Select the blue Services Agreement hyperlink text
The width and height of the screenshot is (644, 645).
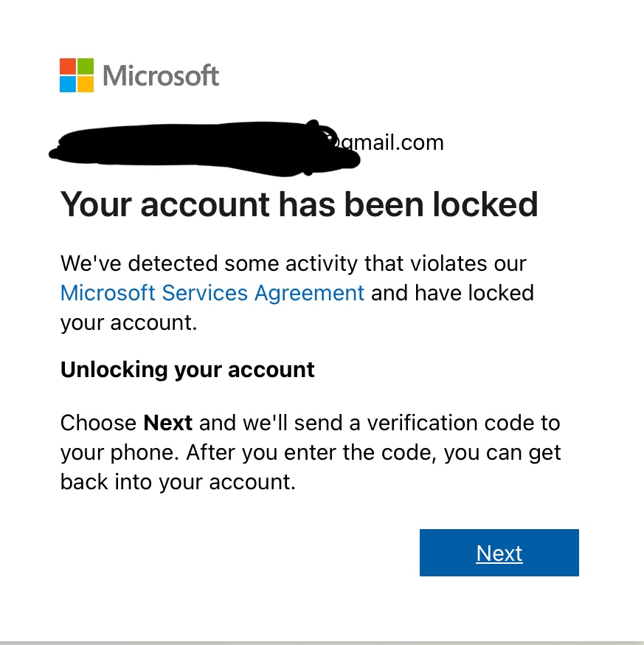(x=212, y=293)
